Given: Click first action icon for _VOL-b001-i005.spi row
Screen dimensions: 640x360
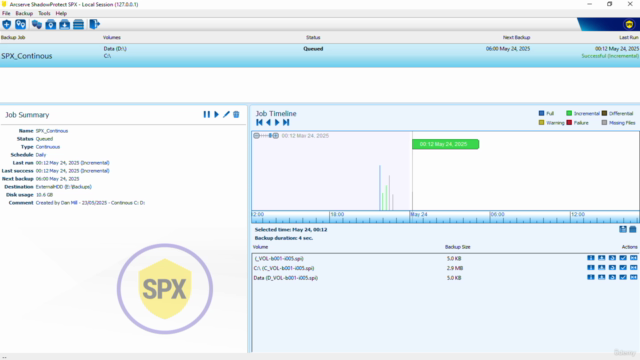Looking at the screenshot, I should (591, 258).
